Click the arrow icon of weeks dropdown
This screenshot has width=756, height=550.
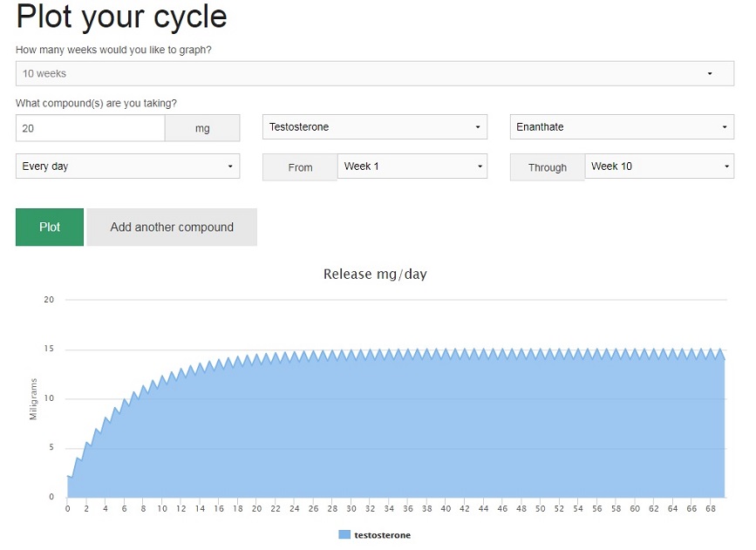tap(710, 74)
